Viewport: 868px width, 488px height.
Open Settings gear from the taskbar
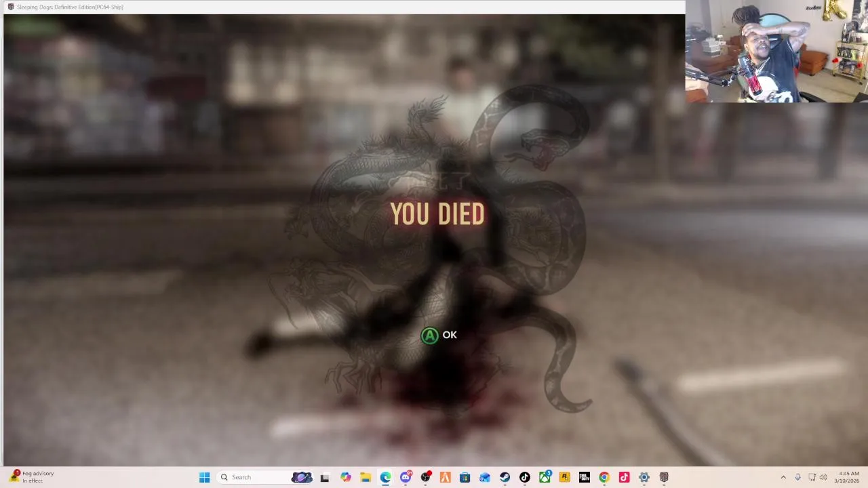[x=644, y=477]
